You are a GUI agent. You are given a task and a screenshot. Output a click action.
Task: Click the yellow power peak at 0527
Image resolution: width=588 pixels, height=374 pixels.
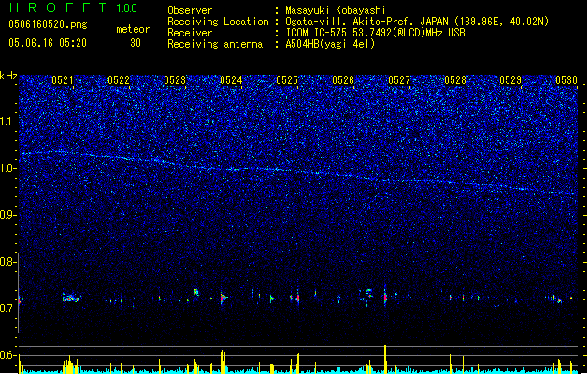[x=385, y=359]
